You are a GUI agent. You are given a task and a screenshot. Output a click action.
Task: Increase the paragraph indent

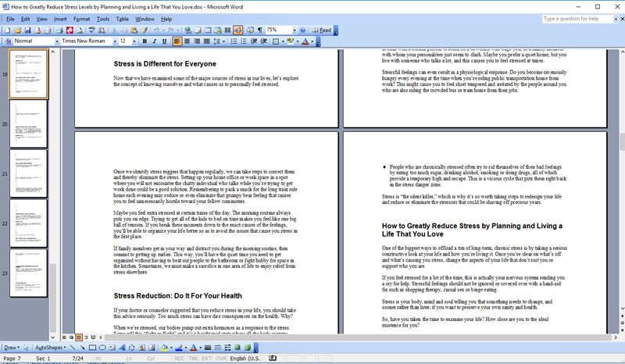pyautogui.click(x=263, y=41)
